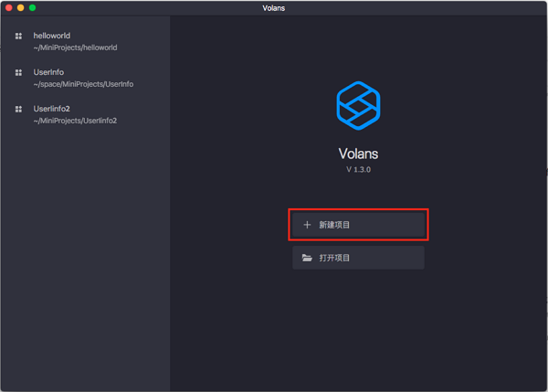Click the grid icon beside helloworld

coord(18,36)
